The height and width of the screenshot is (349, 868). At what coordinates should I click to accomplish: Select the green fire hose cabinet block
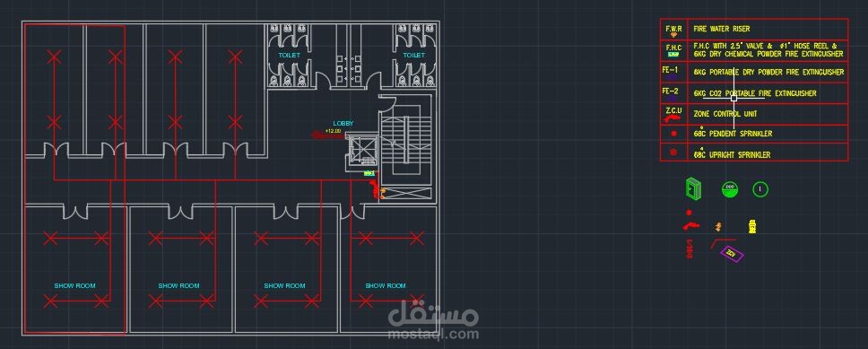[693, 189]
